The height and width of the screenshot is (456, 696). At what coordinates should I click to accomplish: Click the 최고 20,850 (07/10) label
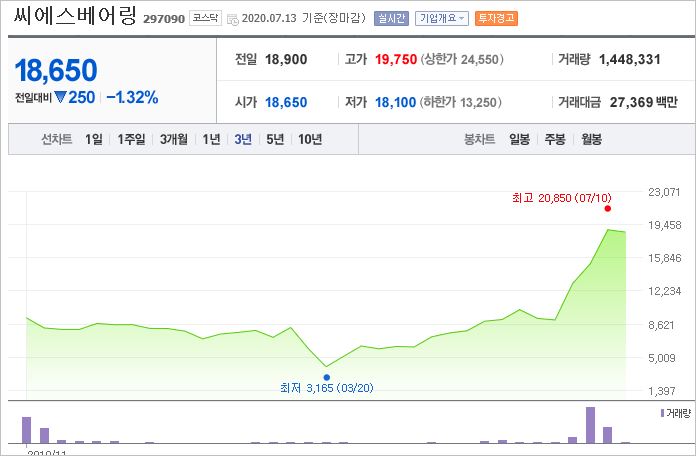click(562, 198)
